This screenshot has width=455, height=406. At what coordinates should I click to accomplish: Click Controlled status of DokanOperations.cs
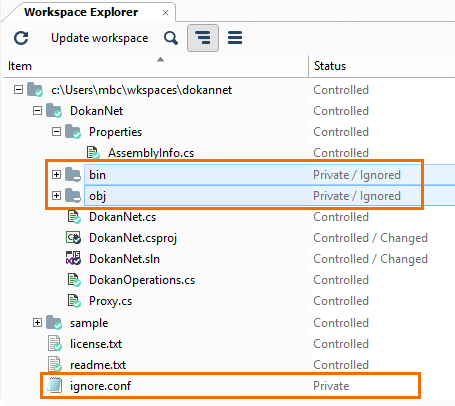click(x=341, y=280)
